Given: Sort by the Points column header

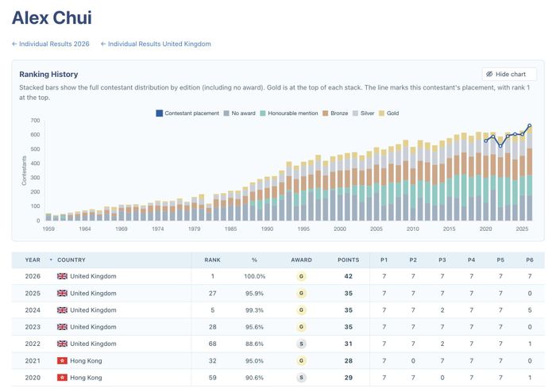Looking at the screenshot, I should tap(348, 260).
